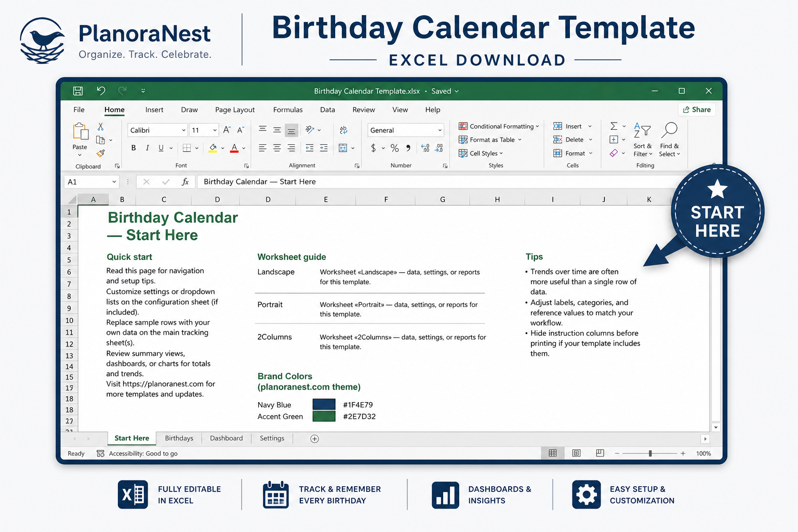
Task: Click the Wrap Text icon
Action: [343, 130]
